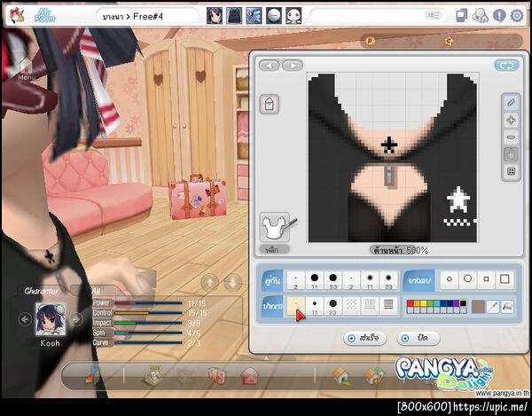Select the pencil draw tool
532x416 pixels.
click(511, 103)
